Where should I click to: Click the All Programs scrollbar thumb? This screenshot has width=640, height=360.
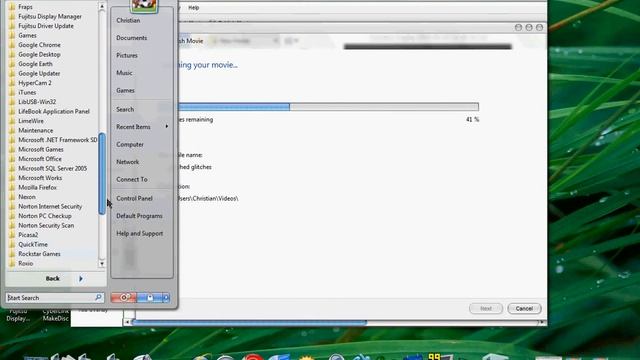tap(102, 174)
